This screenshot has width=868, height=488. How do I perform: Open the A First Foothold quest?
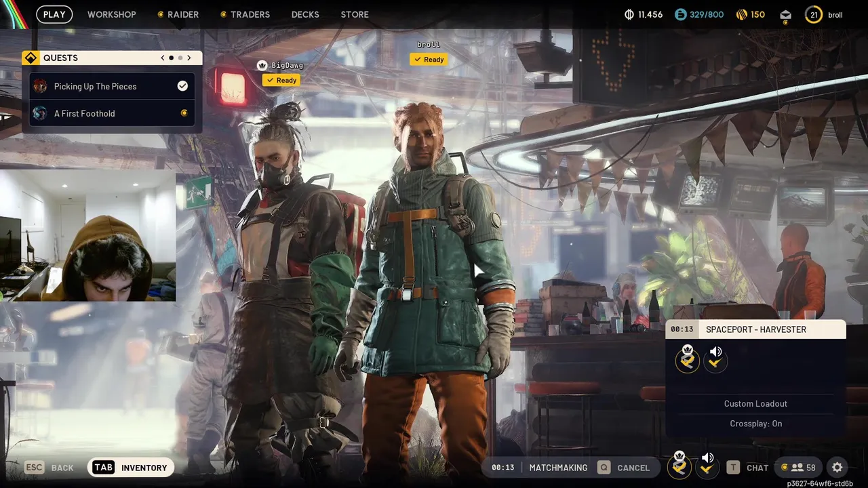click(112, 113)
